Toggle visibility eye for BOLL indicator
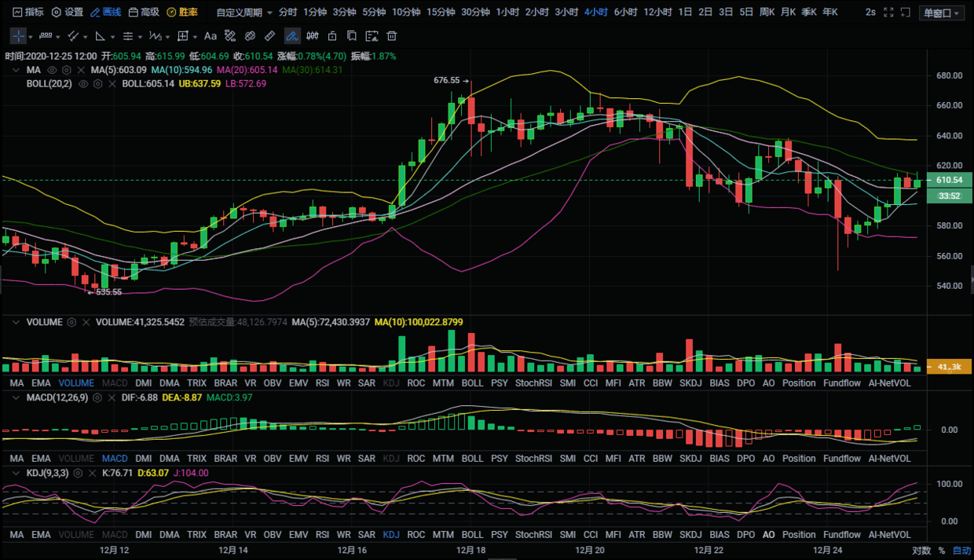 tap(83, 84)
